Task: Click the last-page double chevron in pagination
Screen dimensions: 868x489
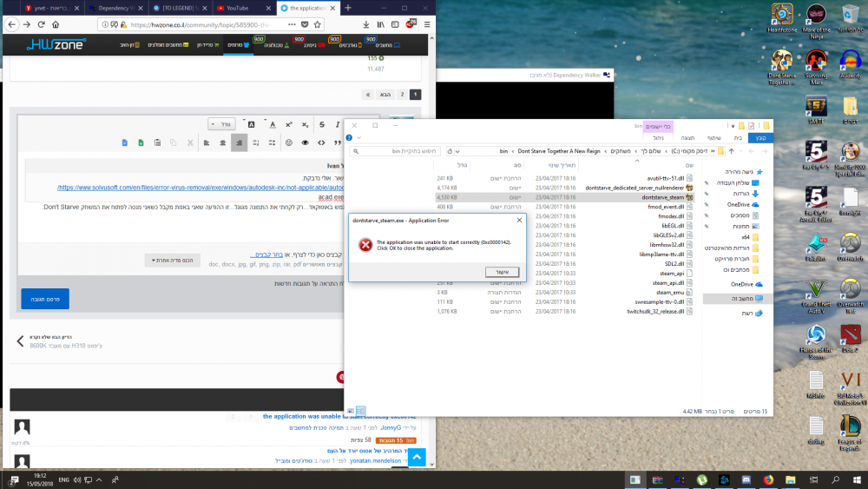Action: click(x=368, y=95)
